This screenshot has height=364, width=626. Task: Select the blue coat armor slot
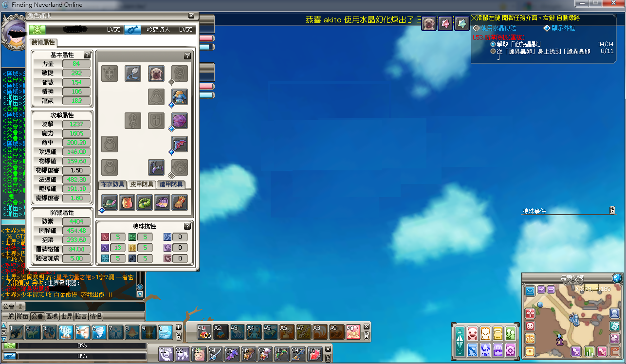point(180,97)
